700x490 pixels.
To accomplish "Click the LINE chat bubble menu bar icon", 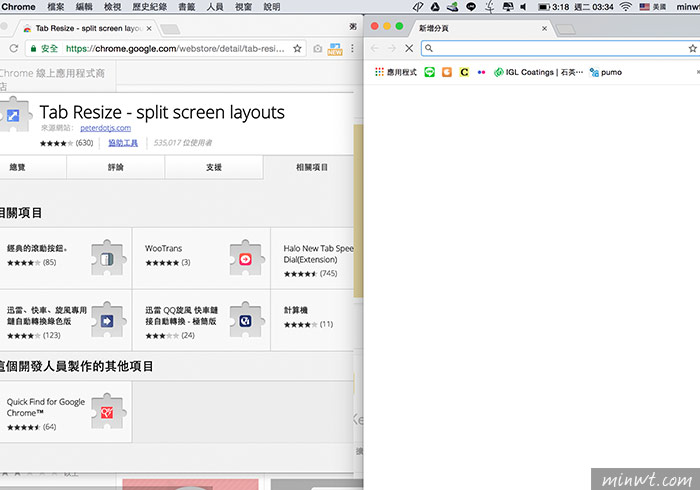I will pyautogui.click(x=471, y=7).
